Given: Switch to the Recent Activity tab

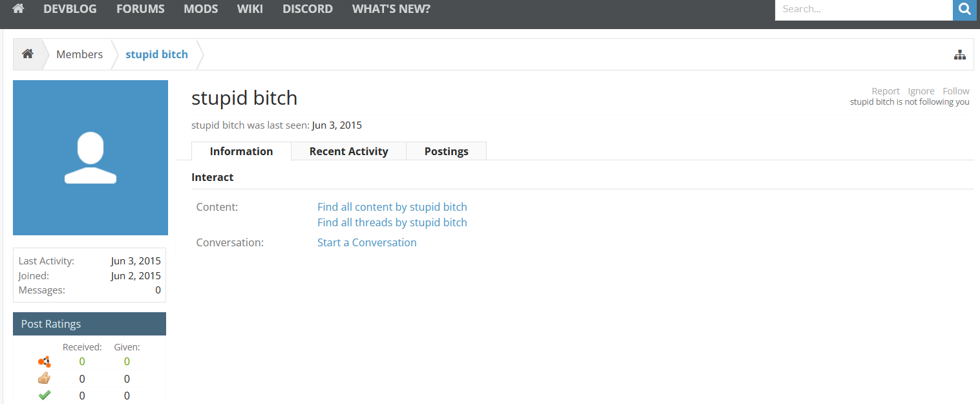Looking at the screenshot, I should coord(348,151).
